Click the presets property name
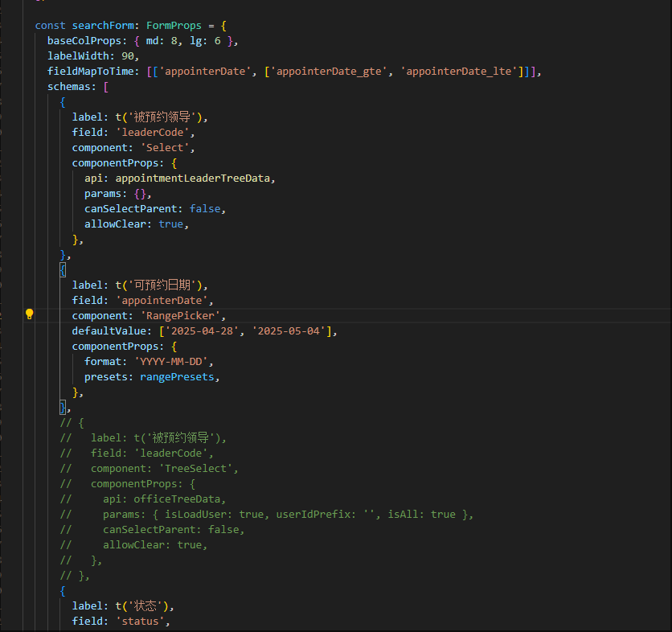Viewport: 672px width, 632px height. (x=106, y=377)
